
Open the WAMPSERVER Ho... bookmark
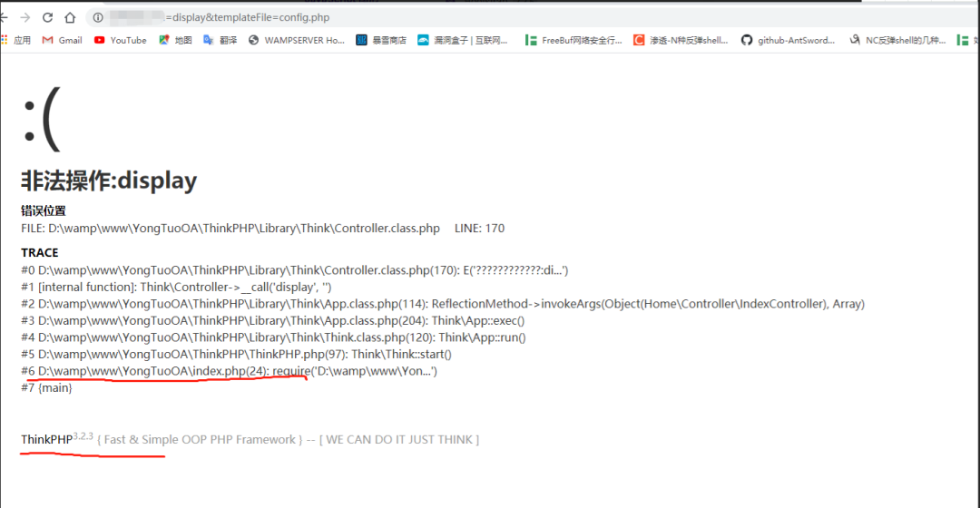pos(296,40)
